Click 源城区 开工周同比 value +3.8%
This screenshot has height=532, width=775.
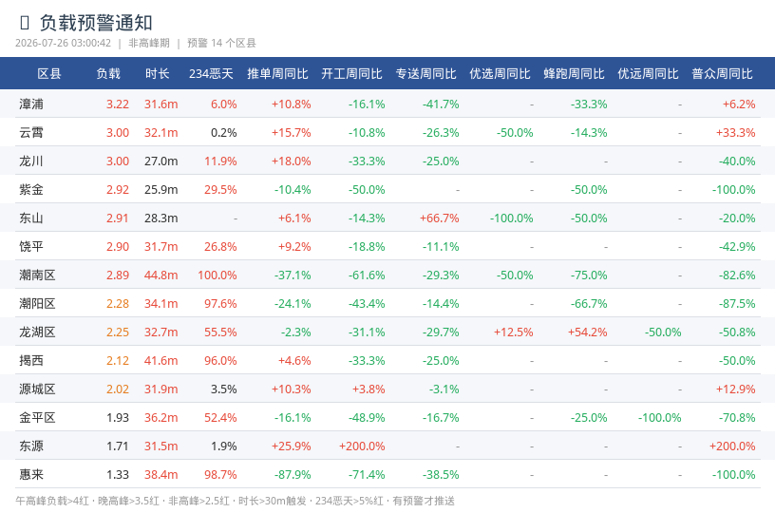coord(369,389)
